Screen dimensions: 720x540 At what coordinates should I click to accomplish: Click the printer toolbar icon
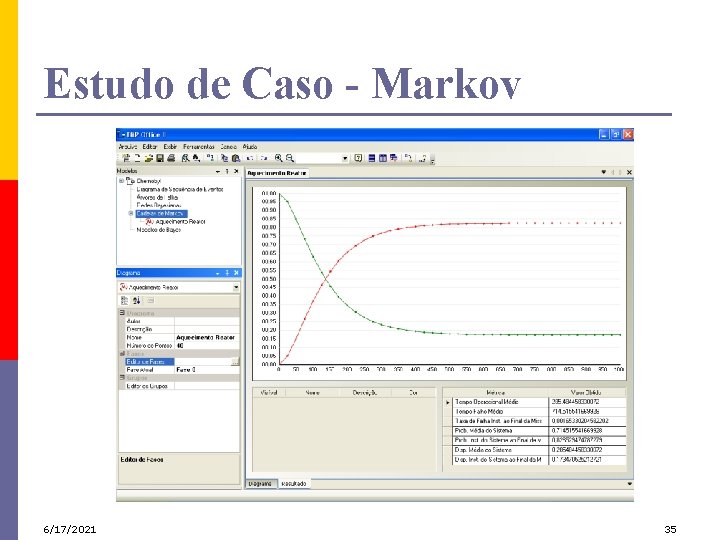(x=171, y=158)
